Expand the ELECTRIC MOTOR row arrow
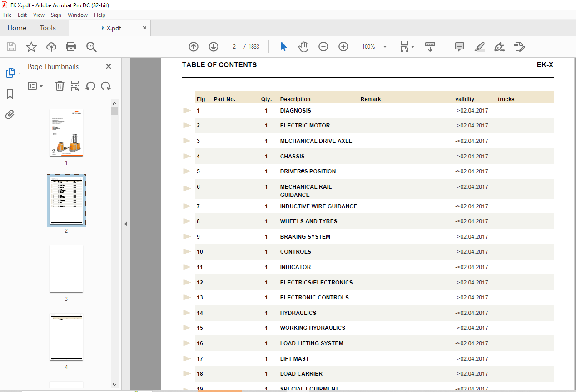 [187, 125]
